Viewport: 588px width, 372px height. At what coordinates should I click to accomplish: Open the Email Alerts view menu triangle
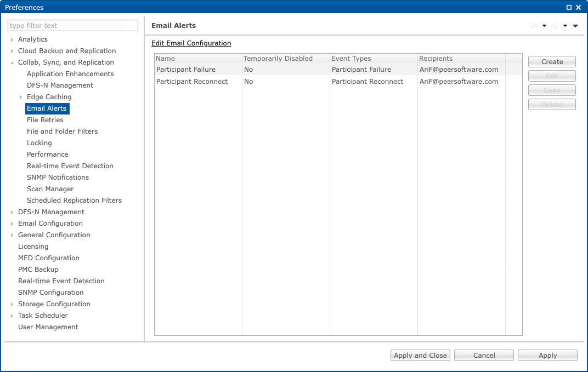(x=575, y=26)
